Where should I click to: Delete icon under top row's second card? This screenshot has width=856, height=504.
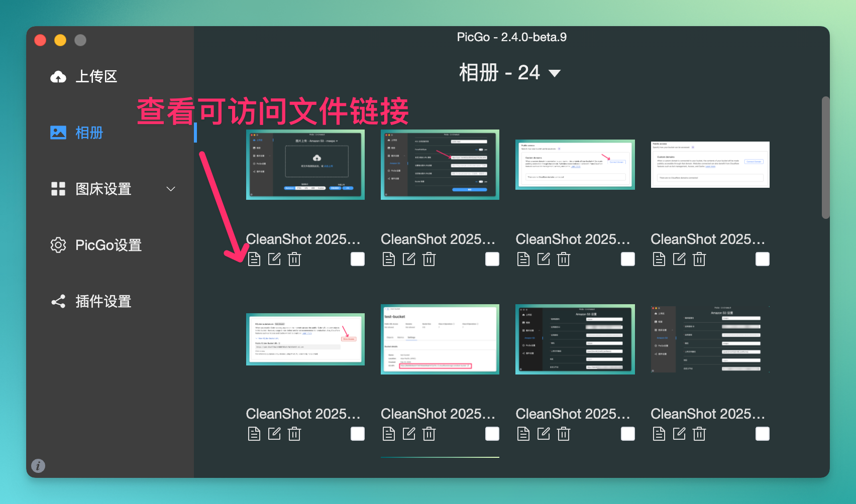click(429, 259)
